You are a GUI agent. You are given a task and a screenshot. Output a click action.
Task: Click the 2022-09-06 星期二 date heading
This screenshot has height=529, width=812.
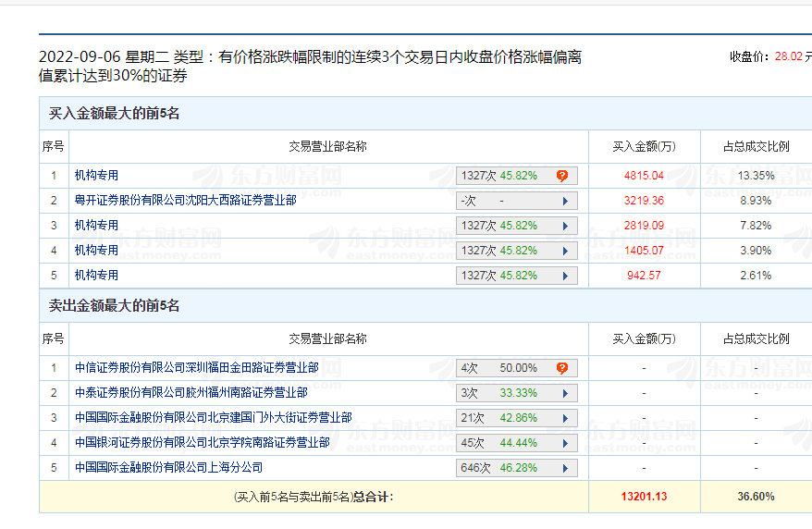click(105, 57)
